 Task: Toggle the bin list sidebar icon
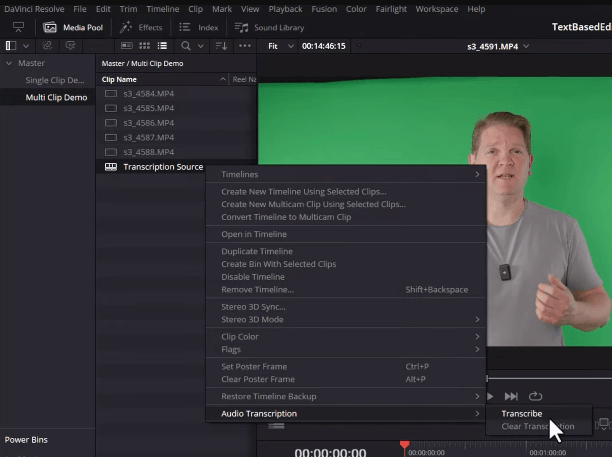point(11,46)
